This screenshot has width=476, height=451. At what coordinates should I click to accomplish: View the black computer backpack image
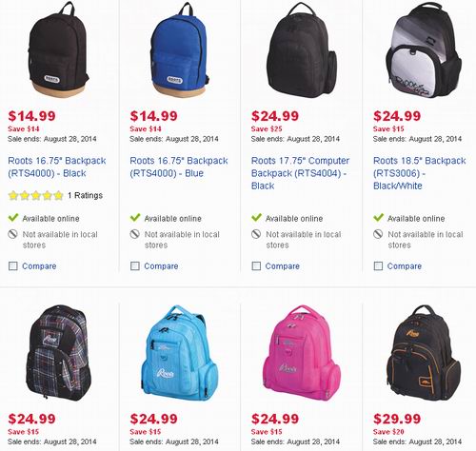tap(302, 49)
